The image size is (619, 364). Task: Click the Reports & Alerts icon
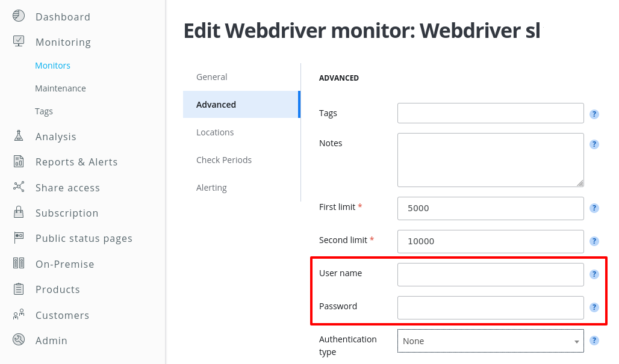point(19,161)
